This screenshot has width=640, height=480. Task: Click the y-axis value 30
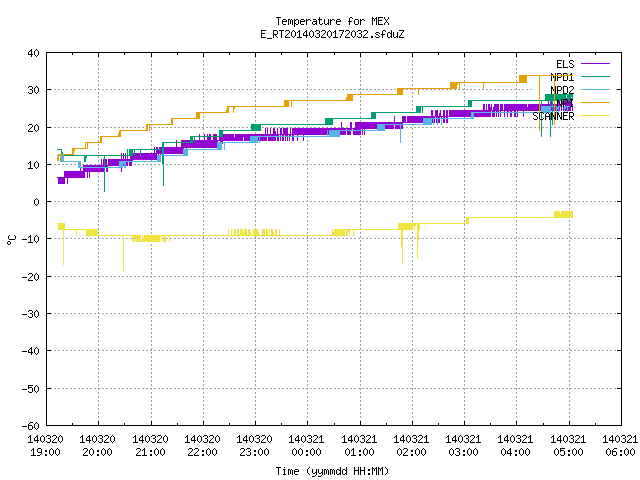pos(33,90)
